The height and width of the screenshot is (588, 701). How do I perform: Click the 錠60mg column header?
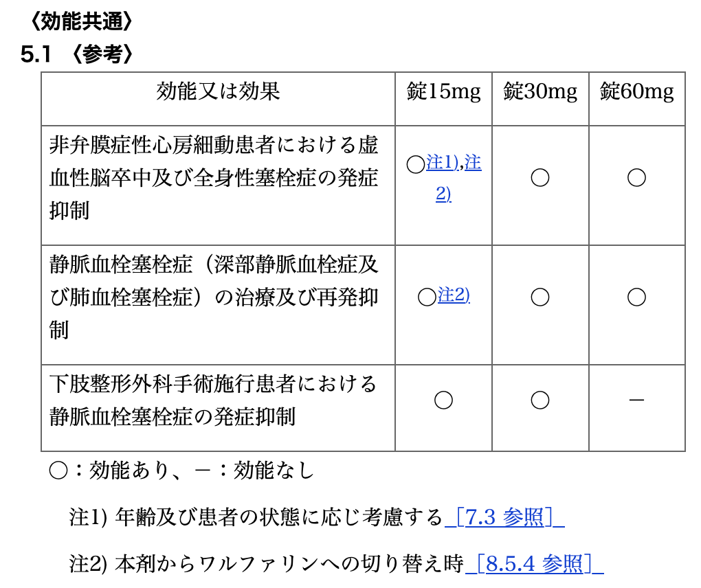(x=636, y=91)
